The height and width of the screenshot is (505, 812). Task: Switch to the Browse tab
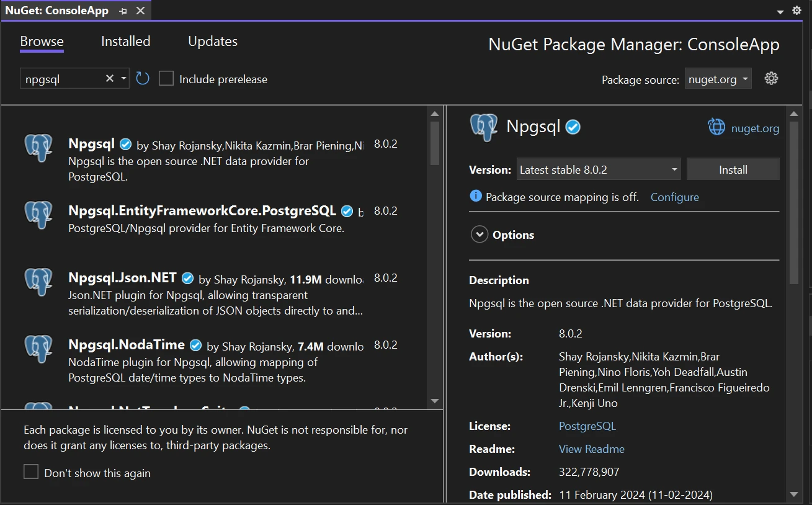point(42,42)
